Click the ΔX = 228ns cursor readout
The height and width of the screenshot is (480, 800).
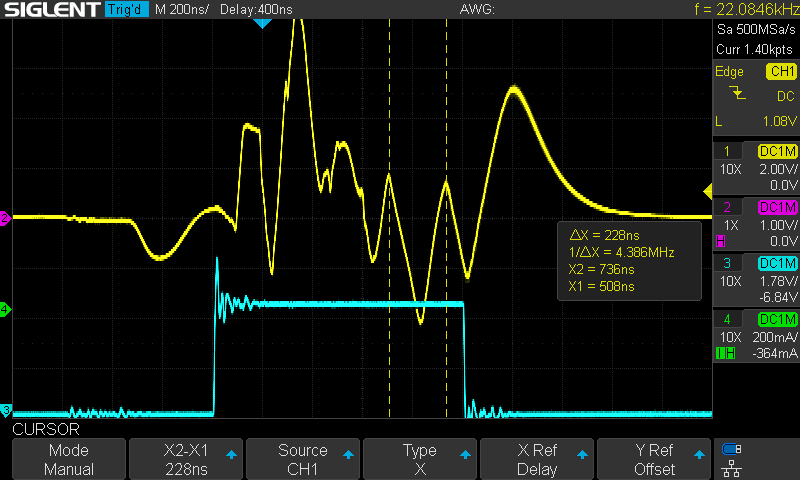click(x=604, y=235)
